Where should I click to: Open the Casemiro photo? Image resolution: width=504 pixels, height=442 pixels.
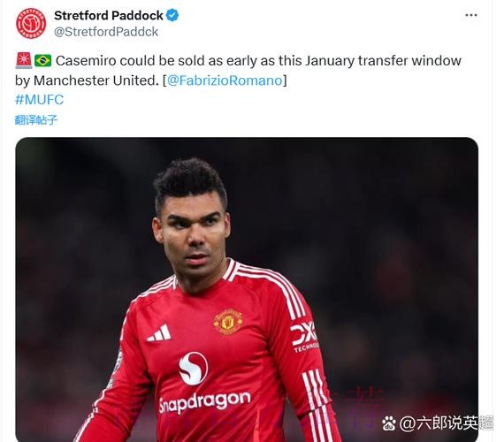[x=247, y=289]
